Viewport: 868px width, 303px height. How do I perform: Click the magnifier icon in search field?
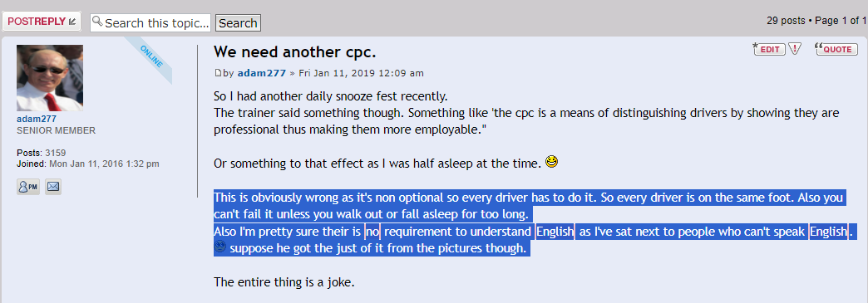coord(97,22)
